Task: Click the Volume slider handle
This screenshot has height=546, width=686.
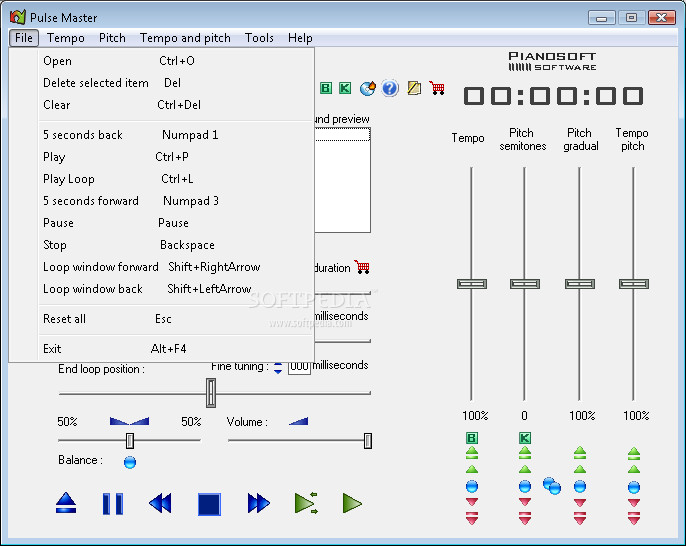Action: (x=368, y=441)
